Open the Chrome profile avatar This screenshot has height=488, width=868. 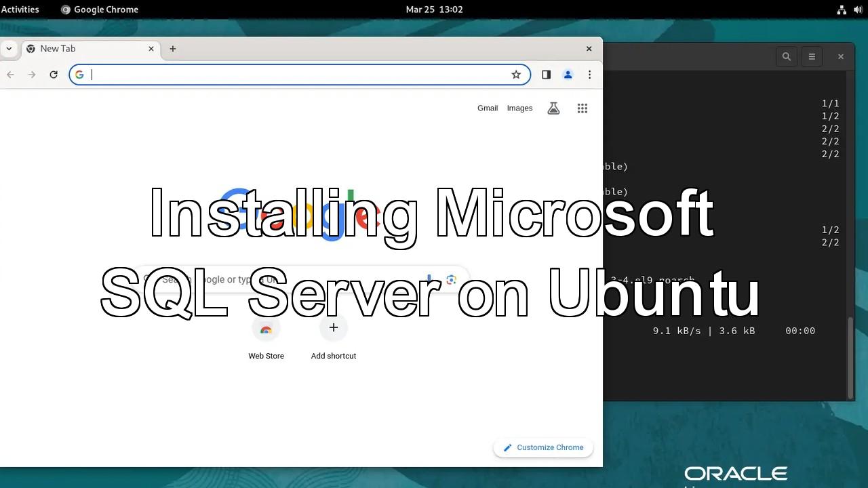[568, 75]
